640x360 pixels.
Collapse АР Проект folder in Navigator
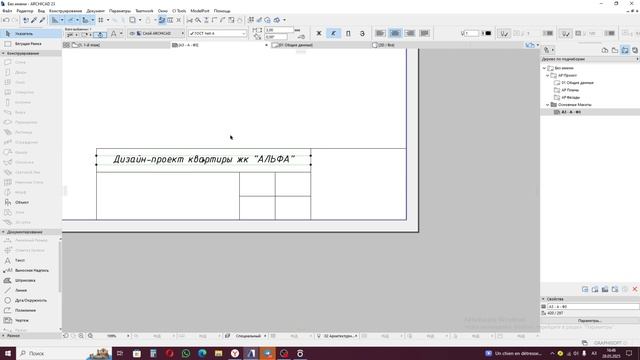[548, 76]
